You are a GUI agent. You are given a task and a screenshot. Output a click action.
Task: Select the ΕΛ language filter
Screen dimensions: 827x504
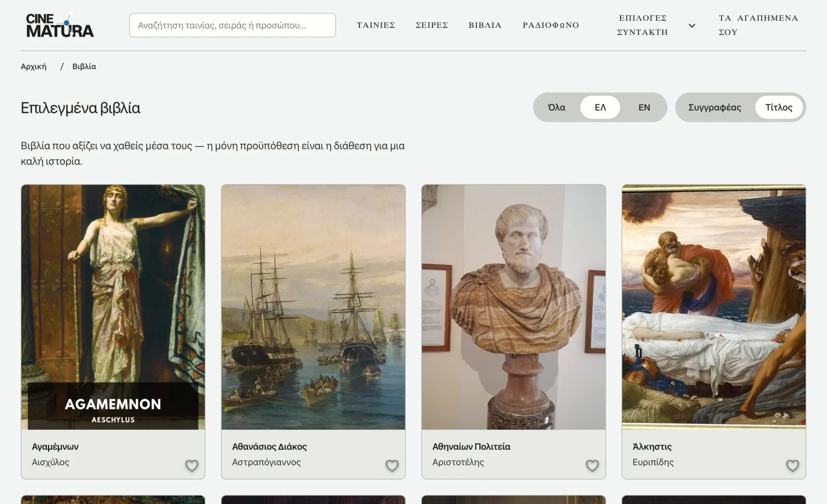(600, 107)
